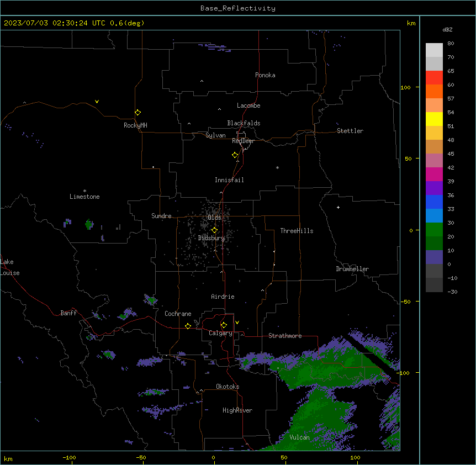This screenshot has width=476, height=465.
Task: Click the yellow diamond marker near RockyMH
Action: pyautogui.click(x=137, y=112)
